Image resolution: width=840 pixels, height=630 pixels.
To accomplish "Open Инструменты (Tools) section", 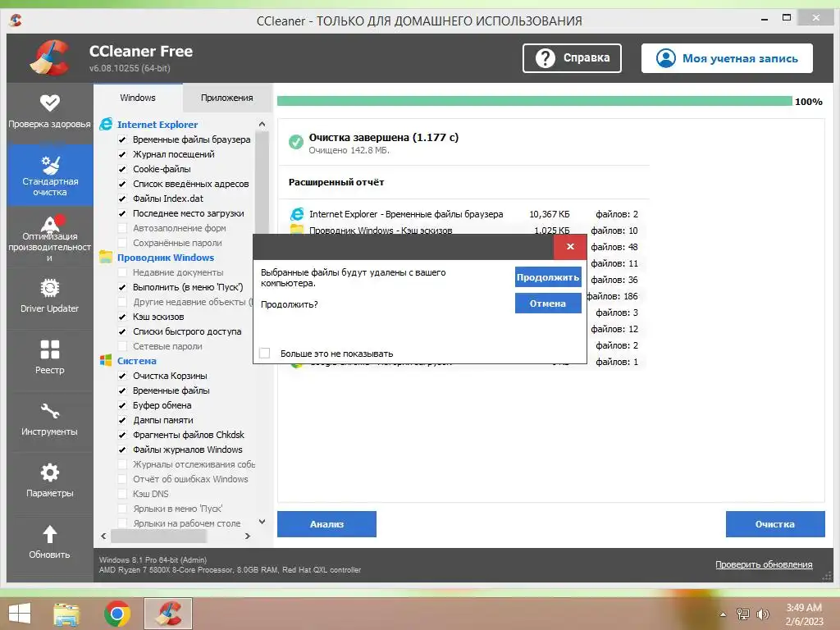I will click(50, 419).
